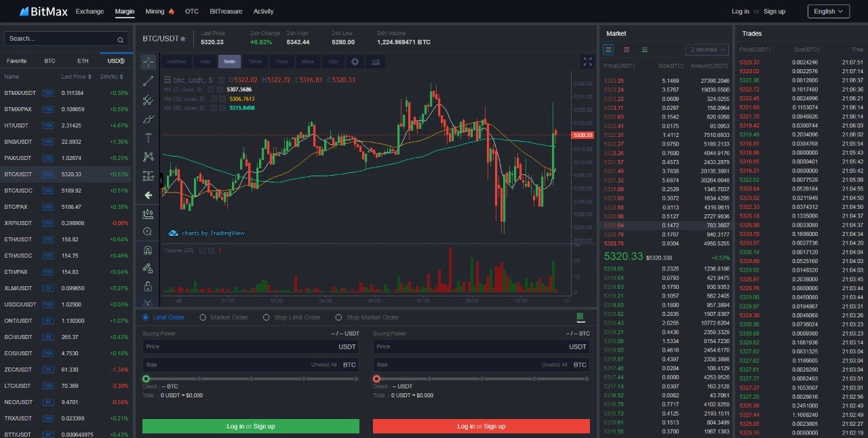868x438 pixels.
Task: Select the crosshair cursor tool
Action: (149, 62)
